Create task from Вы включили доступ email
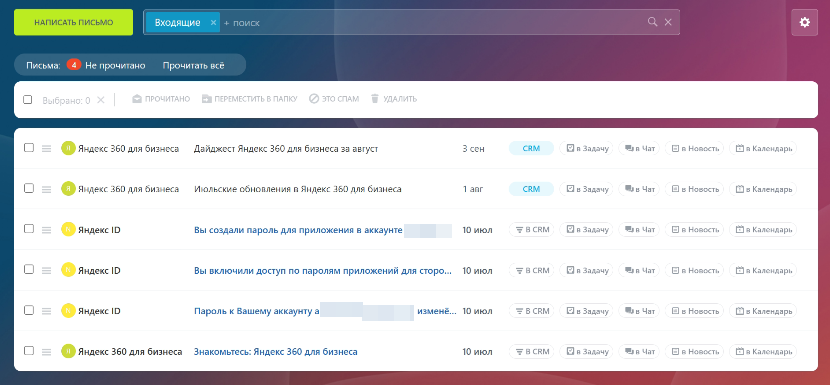Image resolution: width=830 pixels, height=385 pixels. 587,270
